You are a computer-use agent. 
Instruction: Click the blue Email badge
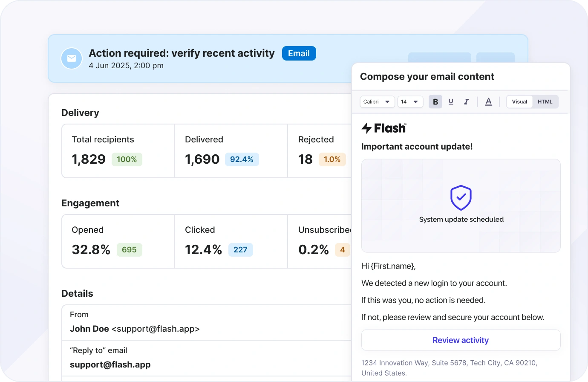coord(299,53)
